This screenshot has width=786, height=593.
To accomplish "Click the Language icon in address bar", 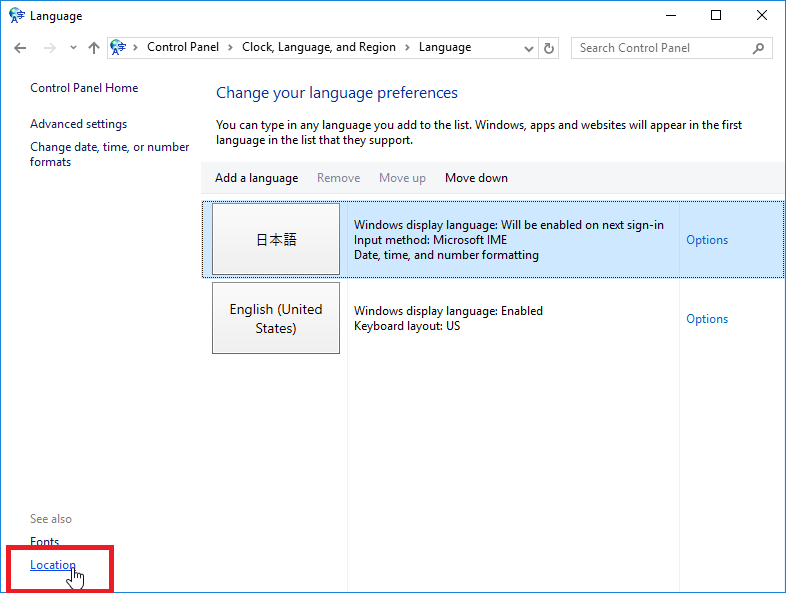I will (x=119, y=47).
